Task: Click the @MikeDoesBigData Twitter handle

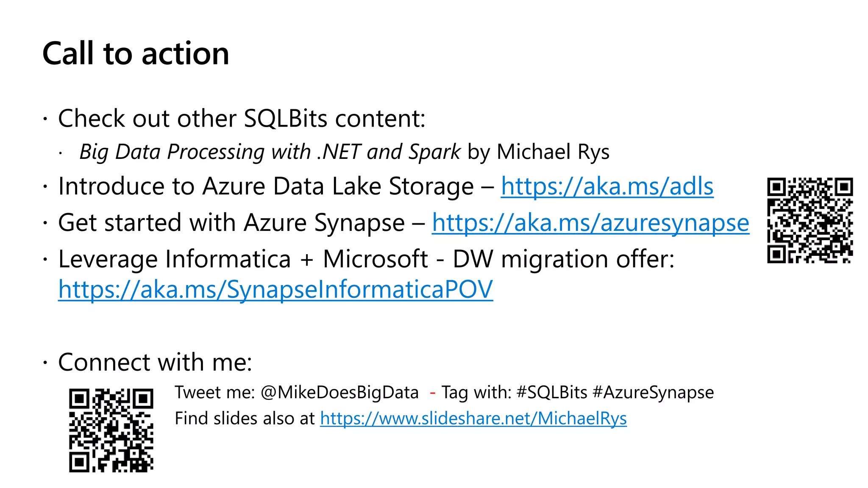Action: point(339,393)
